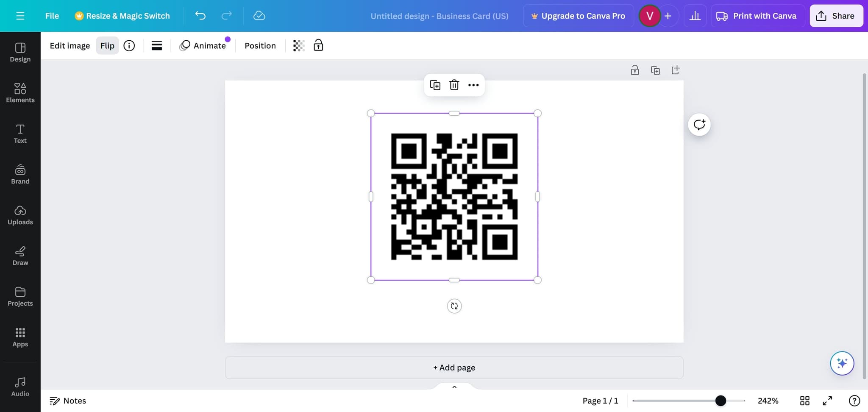Duplicate the QR code element
The width and height of the screenshot is (868, 412).
point(435,85)
